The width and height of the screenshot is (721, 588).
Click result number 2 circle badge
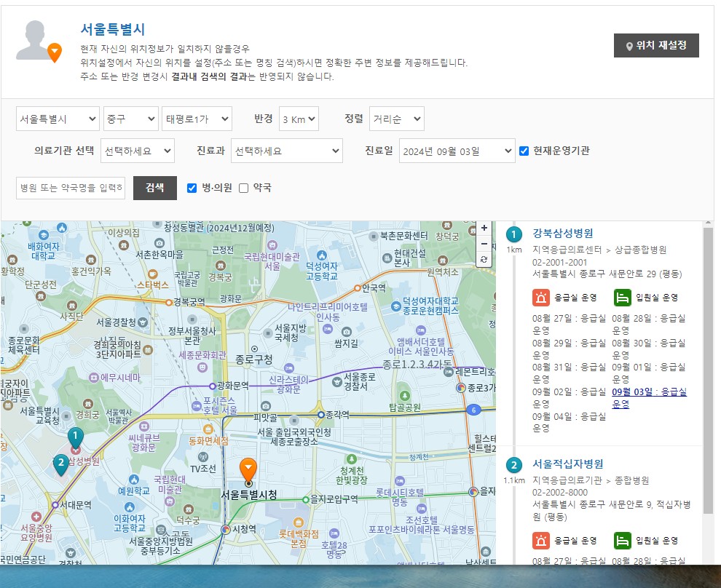(513, 465)
